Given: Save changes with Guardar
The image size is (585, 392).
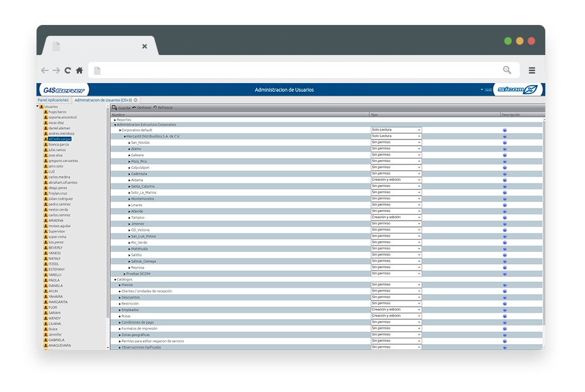Looking at the screenshot, I should pos(122,107).
